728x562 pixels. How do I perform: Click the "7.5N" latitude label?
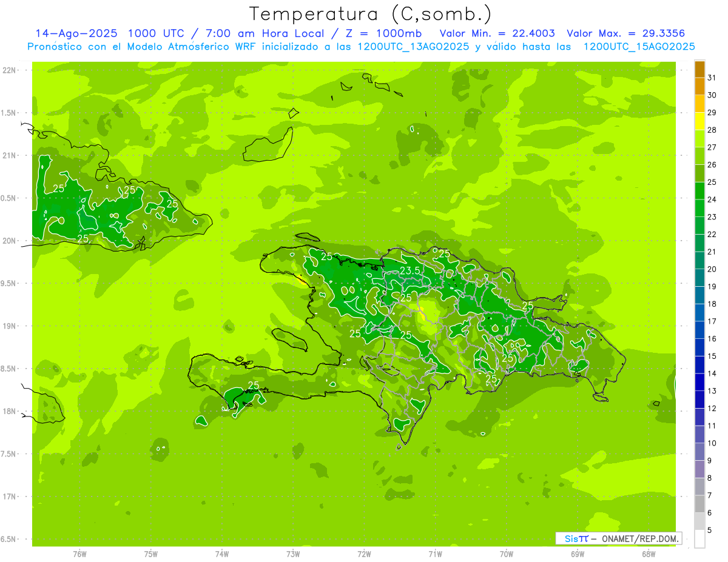point(8,454)
